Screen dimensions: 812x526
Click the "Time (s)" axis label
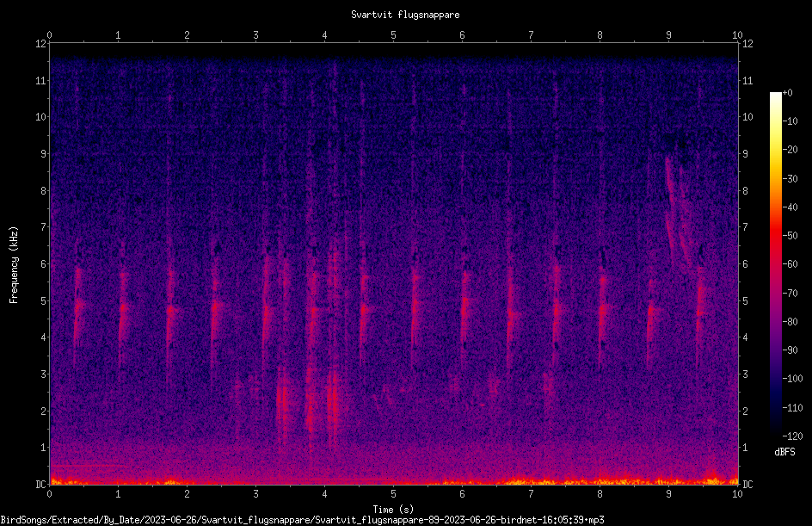(393, 510)
